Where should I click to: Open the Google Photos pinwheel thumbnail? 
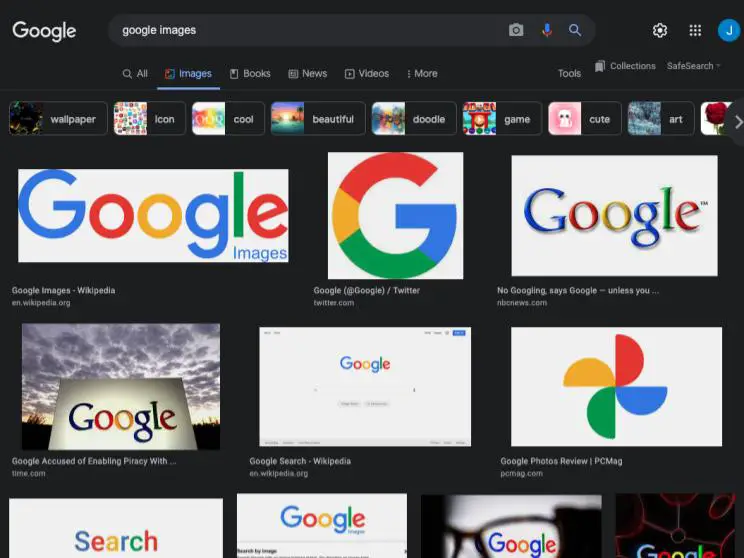pos(616,386)
